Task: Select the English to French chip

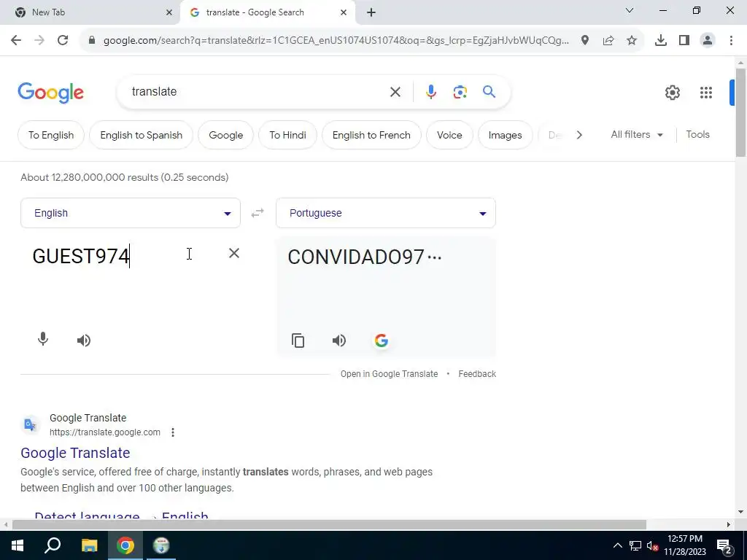Action: (x=371, y=135)
